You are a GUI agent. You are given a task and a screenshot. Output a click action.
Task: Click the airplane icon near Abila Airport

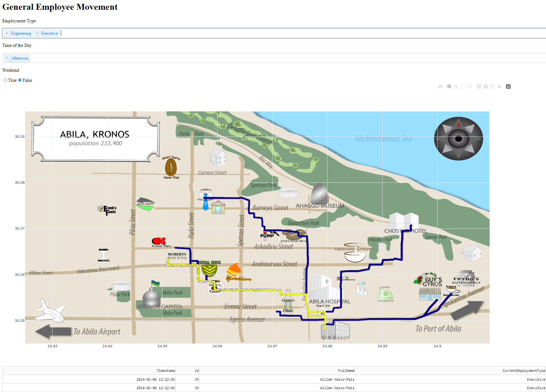(50, 311)
